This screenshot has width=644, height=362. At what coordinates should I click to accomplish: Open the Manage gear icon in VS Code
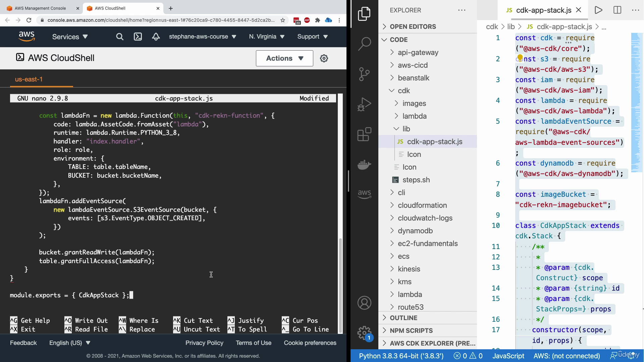(364, 333)
